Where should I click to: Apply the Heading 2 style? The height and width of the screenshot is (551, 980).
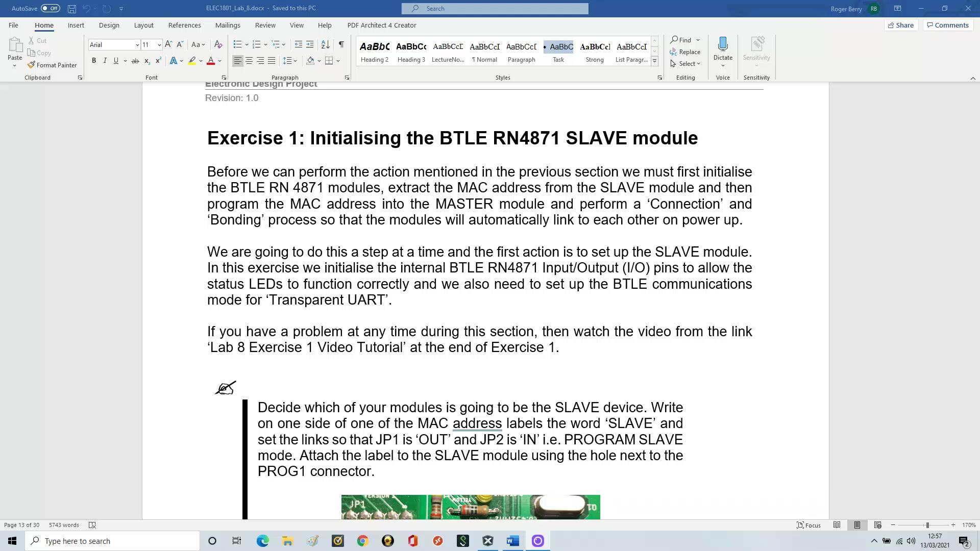[374, 51]
